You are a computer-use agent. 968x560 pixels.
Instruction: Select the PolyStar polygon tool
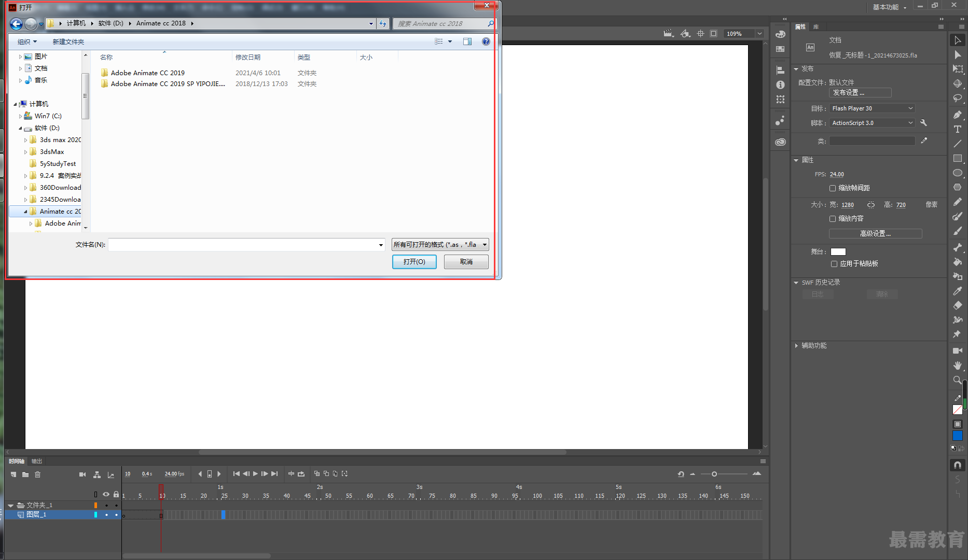pos(958,187)
